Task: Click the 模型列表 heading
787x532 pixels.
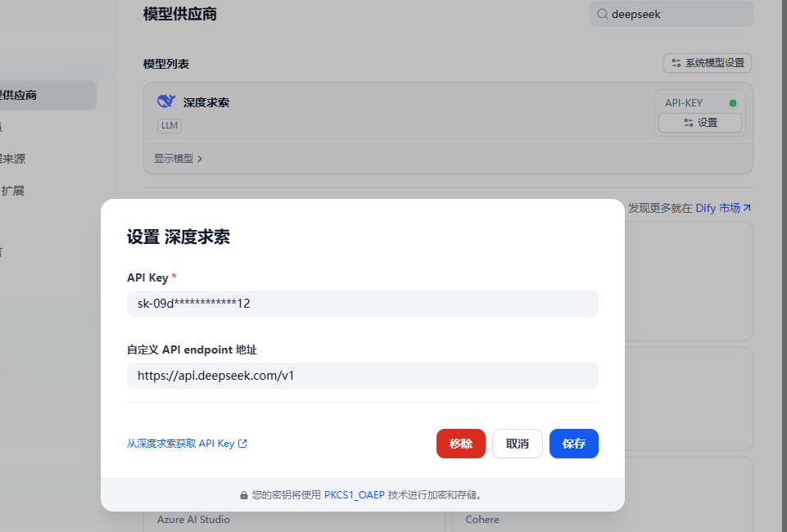Action: tap(166, 64)
